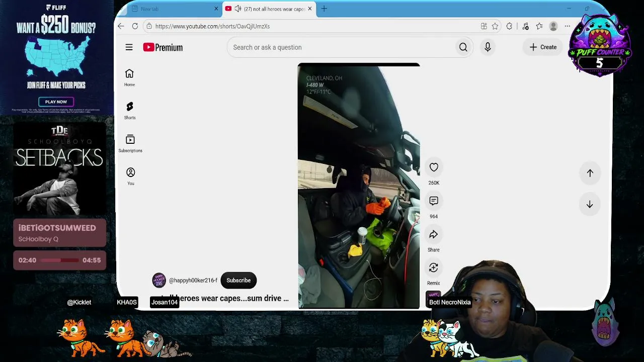Open the @happyh00ker216-f channel link
Image resolution: width=644 pixels, height=362 pixels.
click(x=193, y=281)
